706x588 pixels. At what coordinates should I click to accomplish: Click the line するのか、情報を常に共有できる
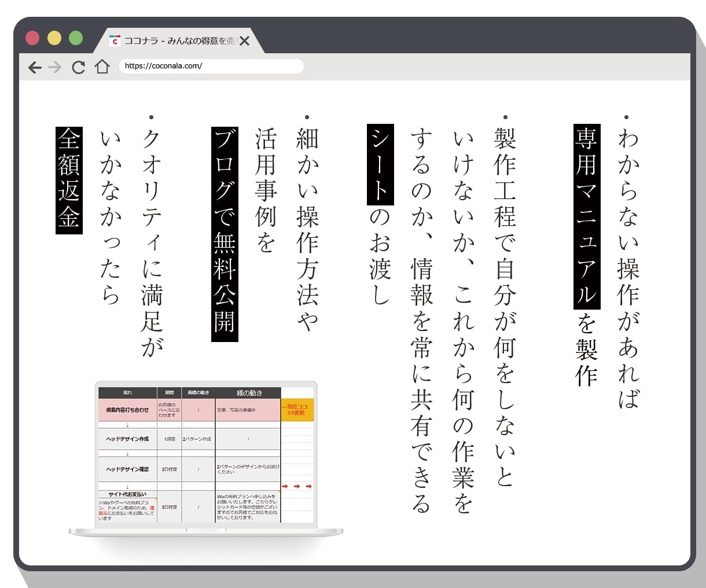pos(422,321)
